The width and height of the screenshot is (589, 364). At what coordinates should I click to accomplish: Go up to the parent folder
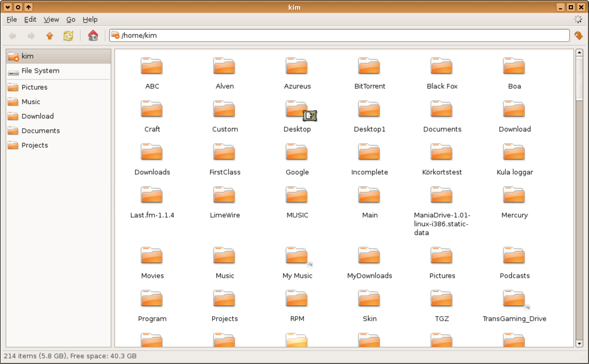(x=49, y=36)
